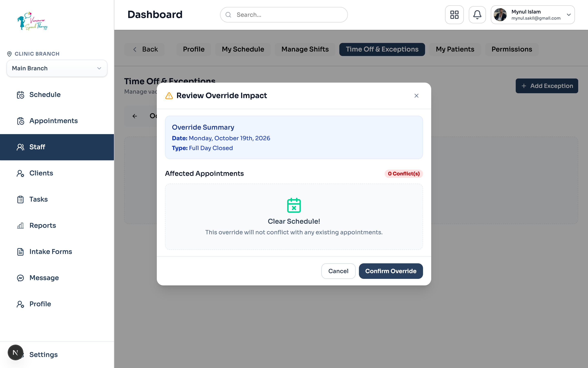Open notifications bell icon
The width and height of the screenshot is (588, 368).
[x=477, y=15]
